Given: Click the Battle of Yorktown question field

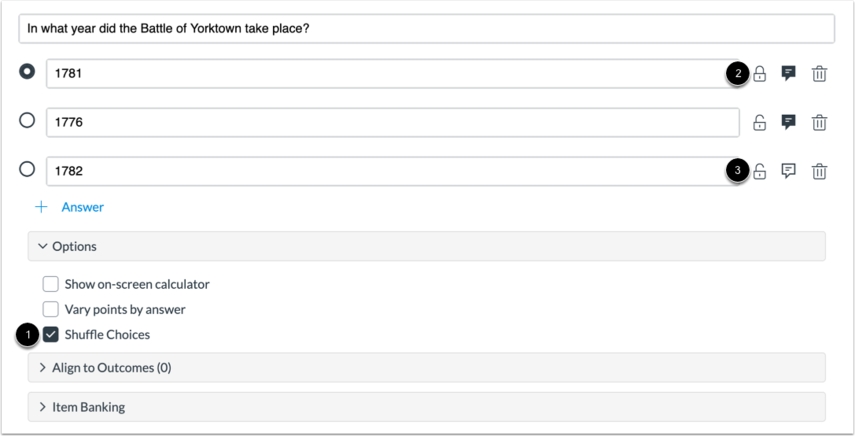Looking at the screenshot, I should 426,28.
